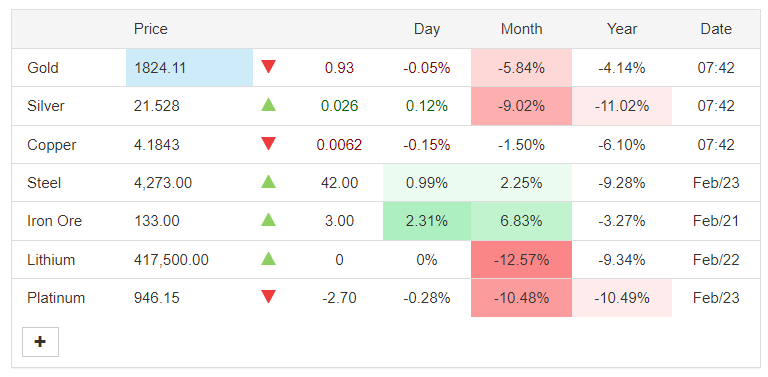The height and width of the screenshot is (377, 768).
Task: Click the red down arrow for Copper
Action: point(268,143)
